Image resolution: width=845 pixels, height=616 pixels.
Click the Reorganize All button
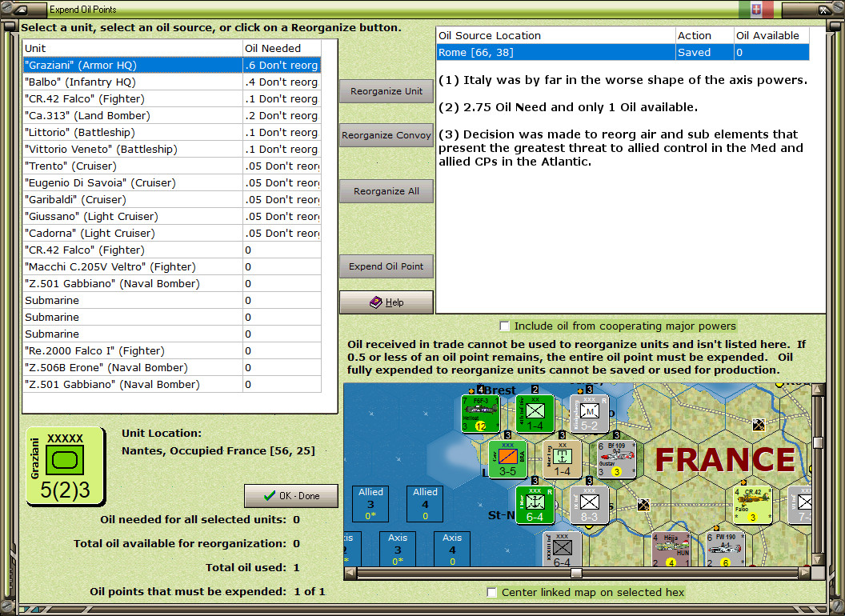click(386, 191)
